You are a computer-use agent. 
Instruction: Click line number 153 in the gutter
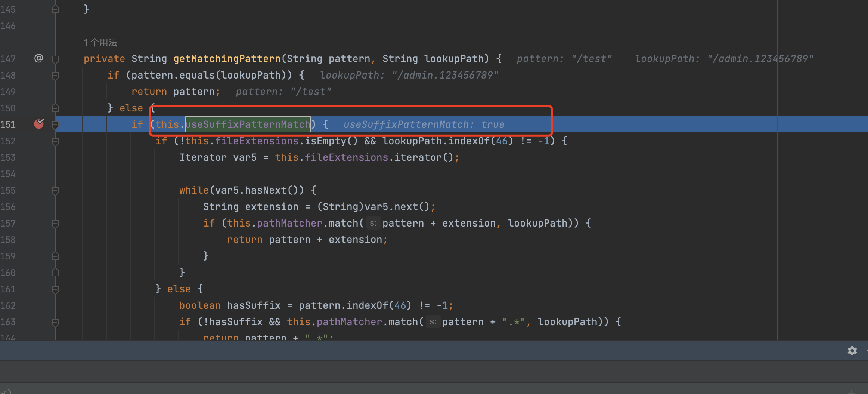tap(8, 158)
